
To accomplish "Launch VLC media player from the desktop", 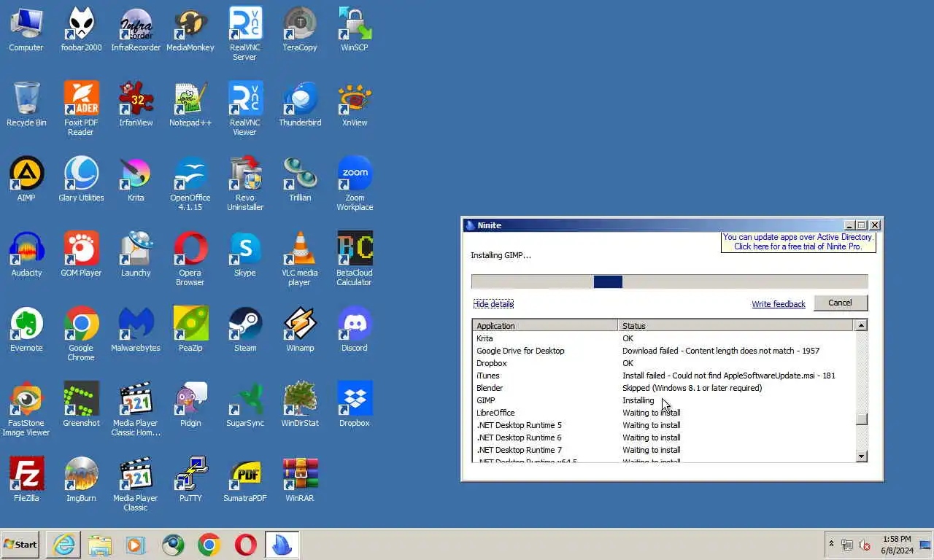I will 300,259.
